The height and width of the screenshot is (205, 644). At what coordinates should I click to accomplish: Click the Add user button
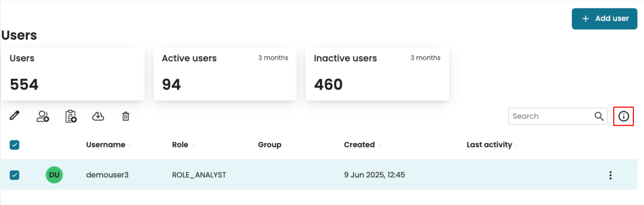604,19
